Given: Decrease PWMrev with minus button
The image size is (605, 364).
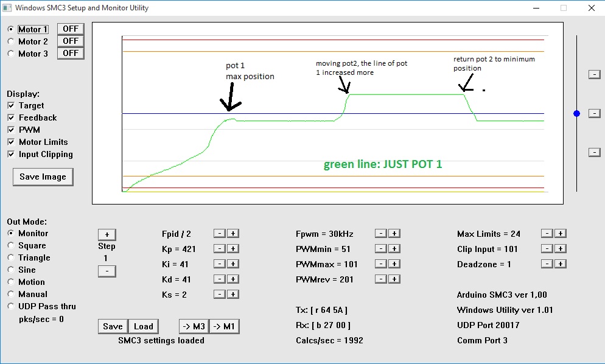Looking at the screenshot, I should [x=381, y=279].
